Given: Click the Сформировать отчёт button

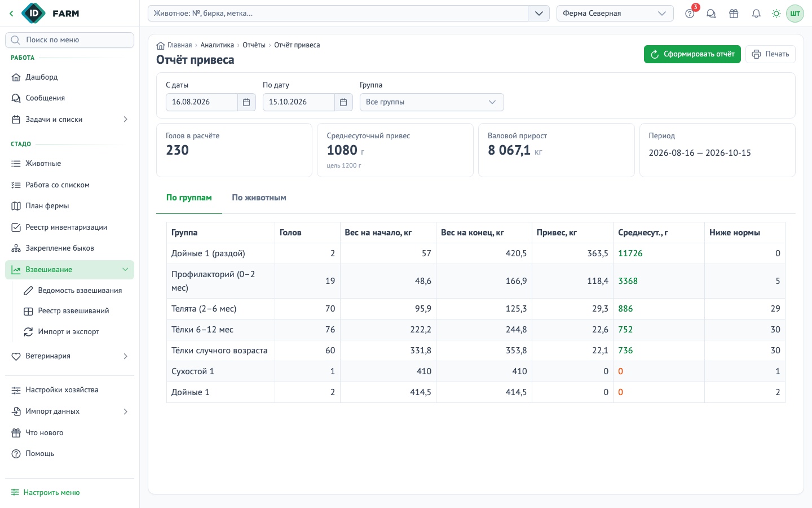Looking at the screenshot, I should coord(692,54).
